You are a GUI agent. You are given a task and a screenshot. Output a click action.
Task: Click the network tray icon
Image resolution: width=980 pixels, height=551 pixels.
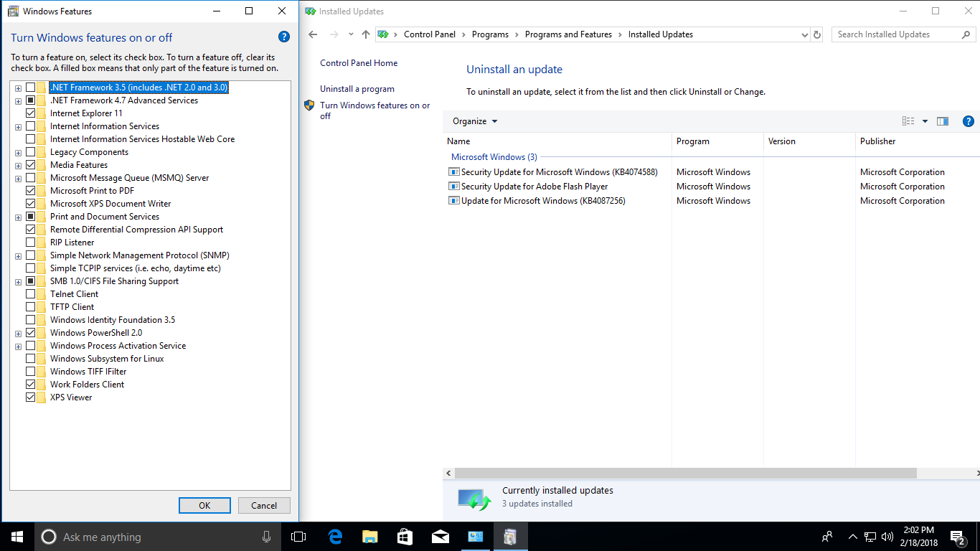[870, 537]
